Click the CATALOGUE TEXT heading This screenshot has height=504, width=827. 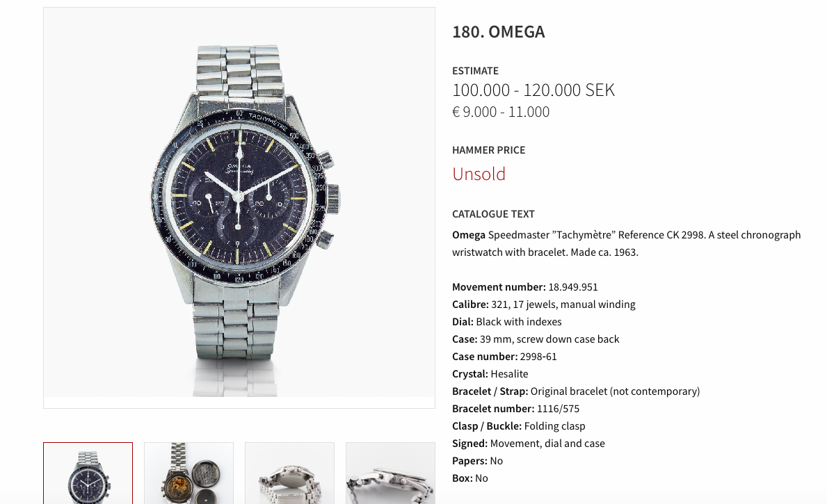click(493, 214)
